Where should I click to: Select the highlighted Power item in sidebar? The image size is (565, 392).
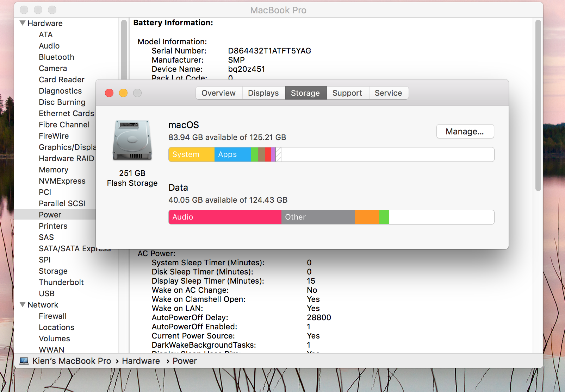pyautogui.click(x=50, y=215)
